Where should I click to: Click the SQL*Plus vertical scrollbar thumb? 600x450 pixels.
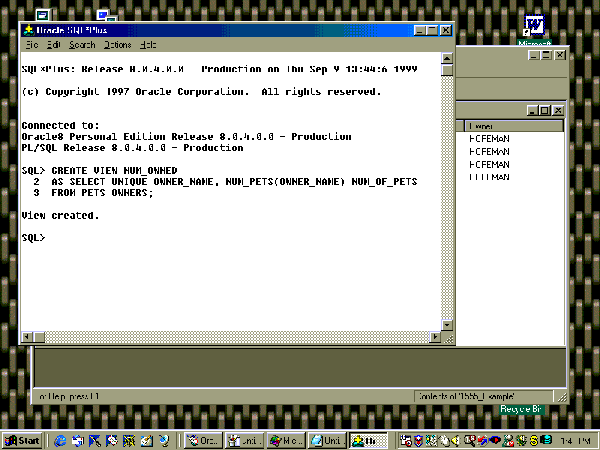pyautogui.click(x=447, y=70)
